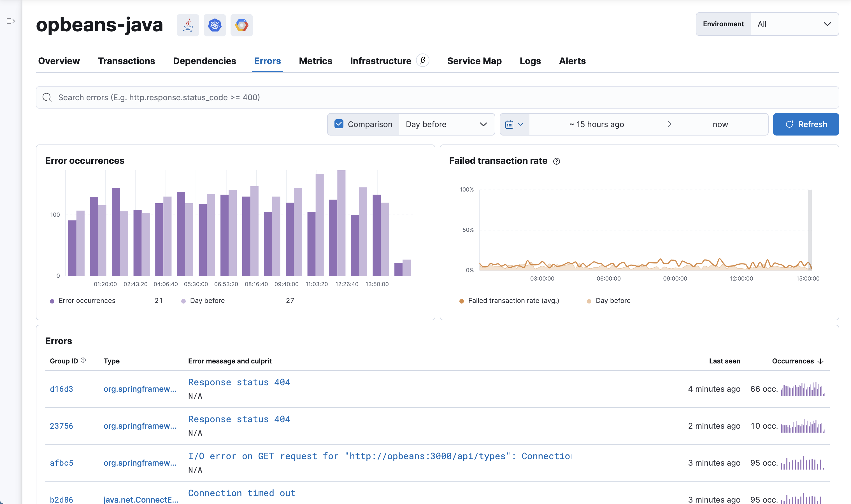Expand the Day before comparison dropdown

tap(447, 124)
